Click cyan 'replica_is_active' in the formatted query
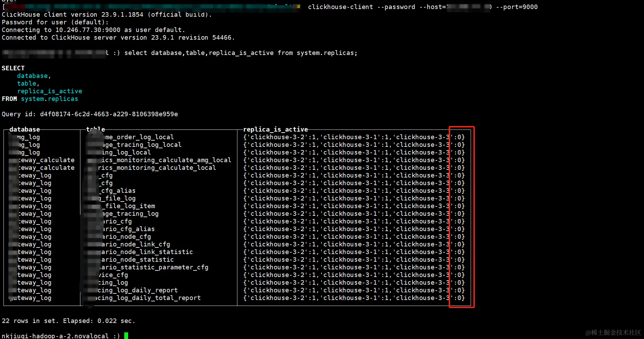This screenshot has height=339, width=644. tap(50, 91)
